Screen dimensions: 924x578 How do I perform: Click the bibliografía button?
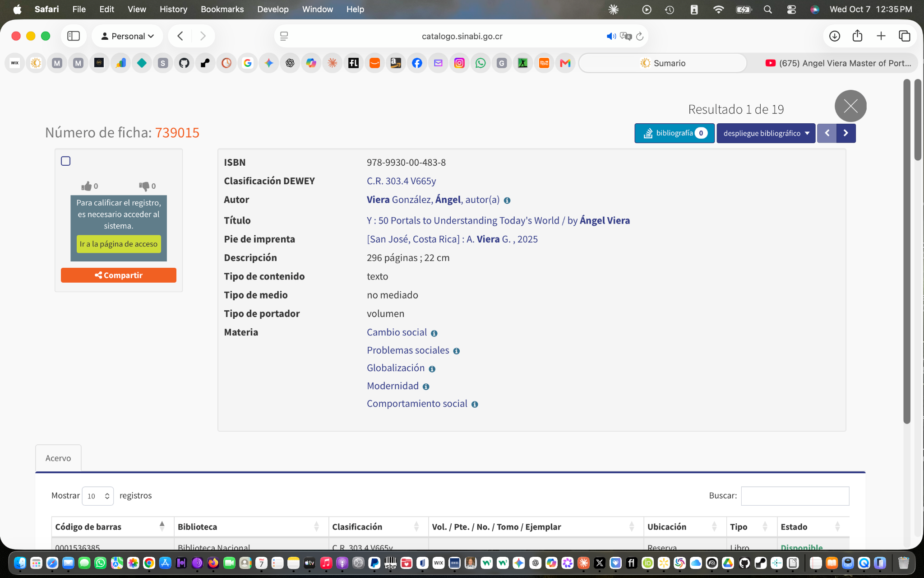tap(675, 133)
